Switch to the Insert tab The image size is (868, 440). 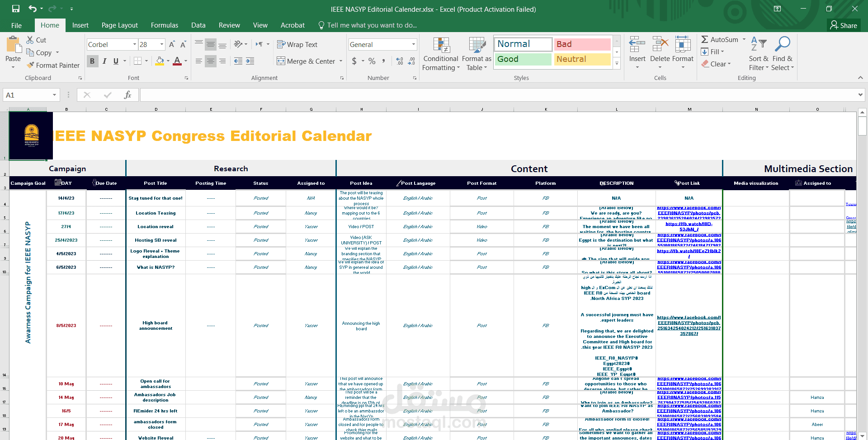pyautogui.click(x=80, y=25)
